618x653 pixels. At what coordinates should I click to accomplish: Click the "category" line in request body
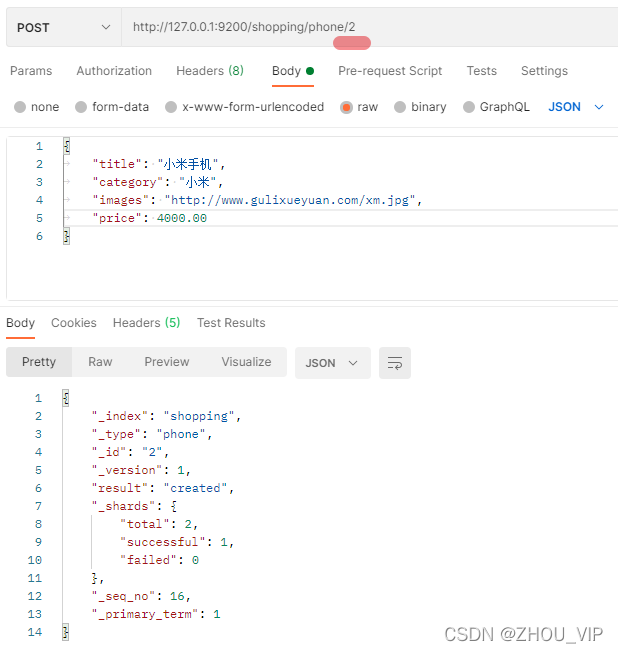[x=158, y=182]
